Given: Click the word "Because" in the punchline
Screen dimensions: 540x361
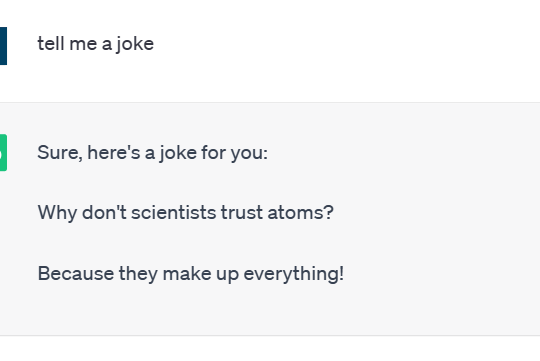Looking at the screenshot, I should (76, 274).
